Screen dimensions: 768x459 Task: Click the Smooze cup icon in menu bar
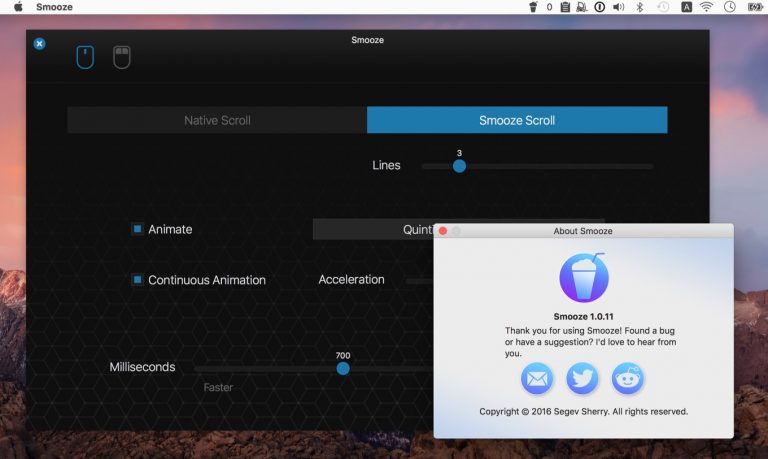(532, 7)
